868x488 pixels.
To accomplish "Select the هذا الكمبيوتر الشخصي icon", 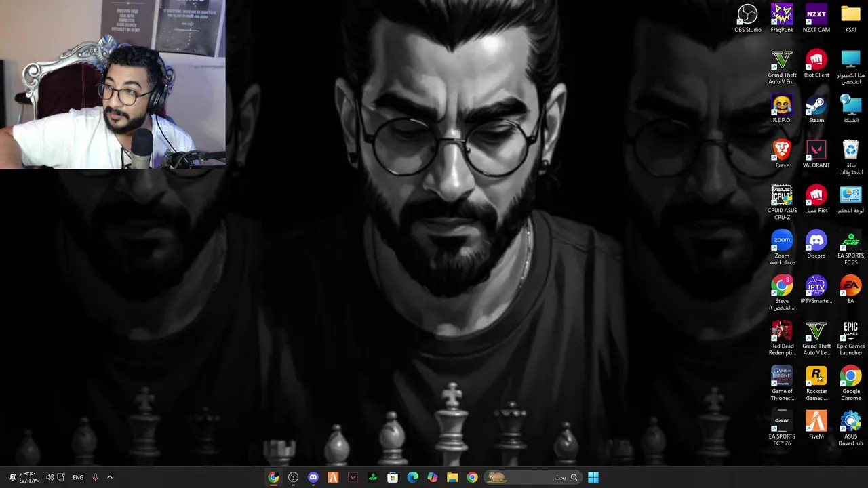I will 850,67.
